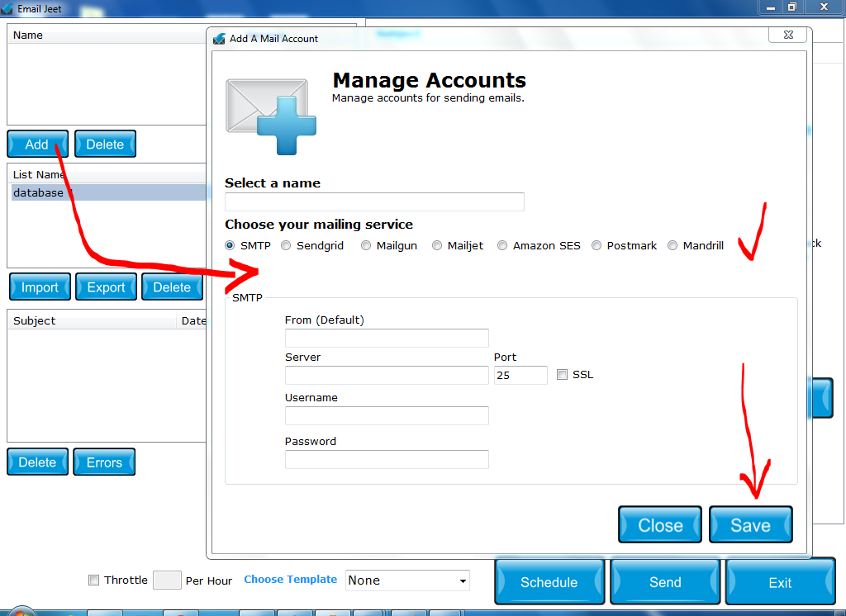This screenshot has width=846, height=616.
Task: Save the mail account
Action: [750, 525]
